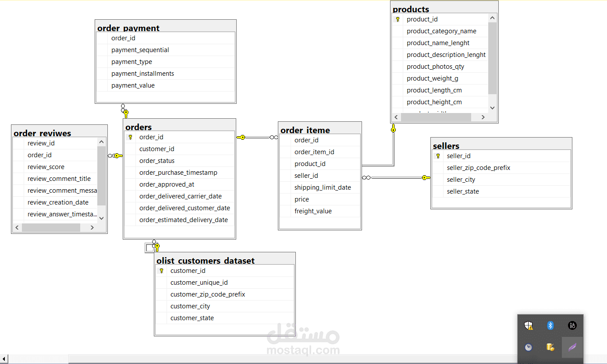Image resolution: width=607 pixels, height=364 pixels.
Task: Select review_score in the order reviwes table
Action: click(46, 167)
